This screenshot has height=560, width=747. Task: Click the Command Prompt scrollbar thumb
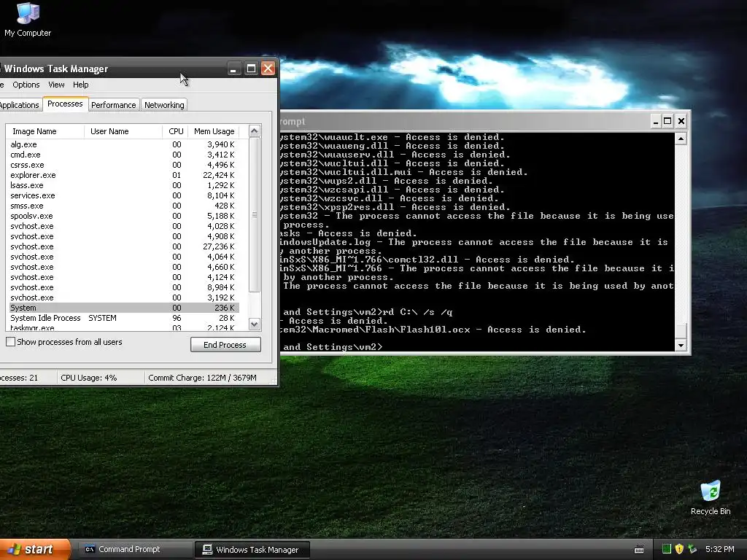[681, 330]
